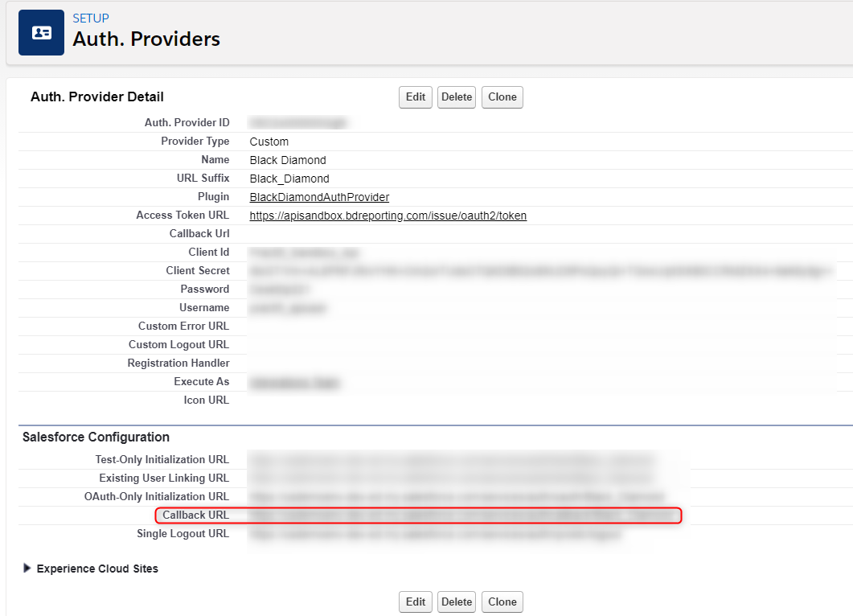The image size is (853, 616).
Task: Click the Client Secret label
Action: (x=198, y=270)
